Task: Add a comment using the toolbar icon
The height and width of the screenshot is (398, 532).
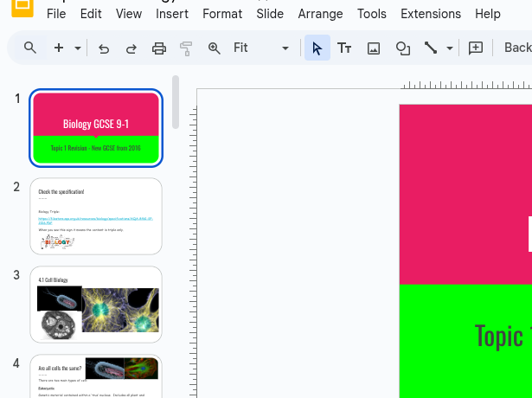Action: pyautogui.click(x=476, y=48)
